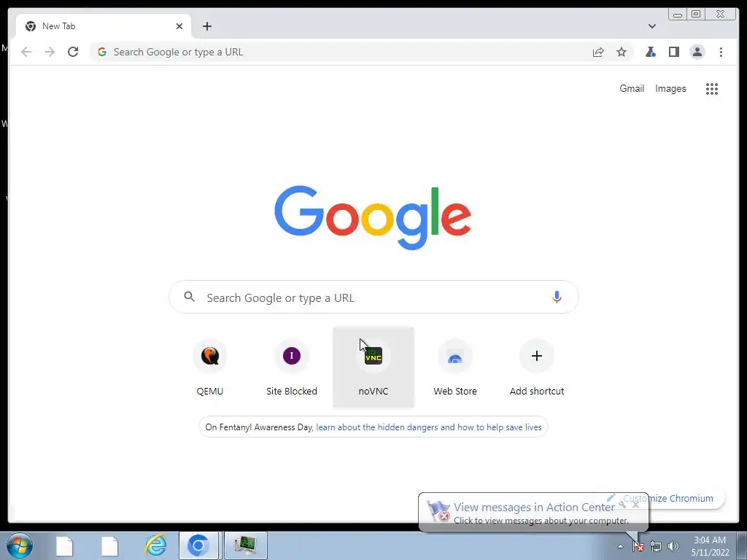Screen dimensions: 747x560
Task: Click the Action Center flag tray icon
Action: point(638,546)
